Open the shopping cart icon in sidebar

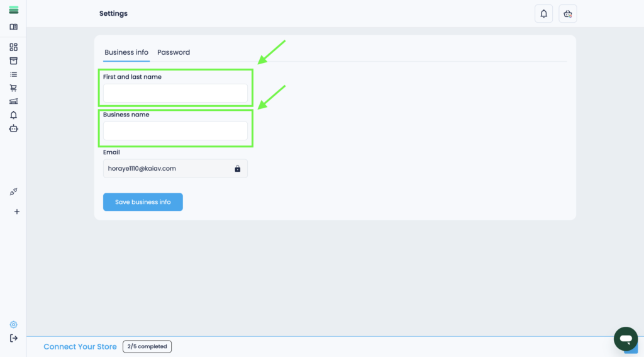(x=13, y=88)
